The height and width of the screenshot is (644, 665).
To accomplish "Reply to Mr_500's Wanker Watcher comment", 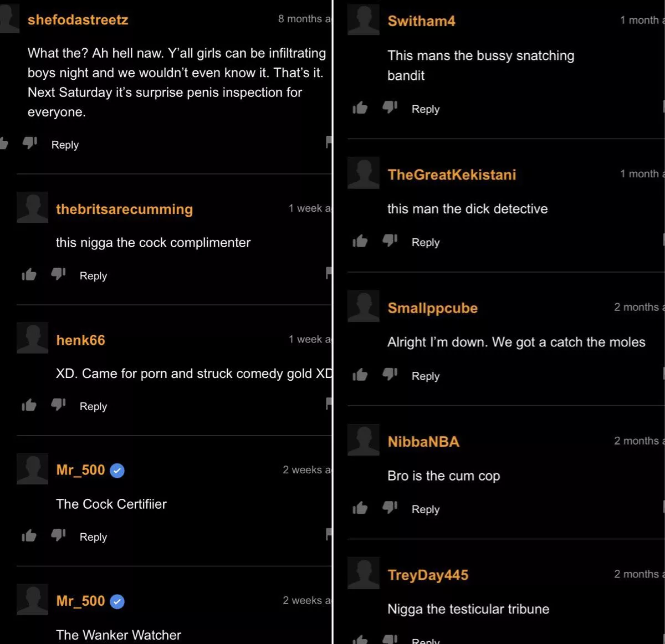I will (x=93, y=643).
